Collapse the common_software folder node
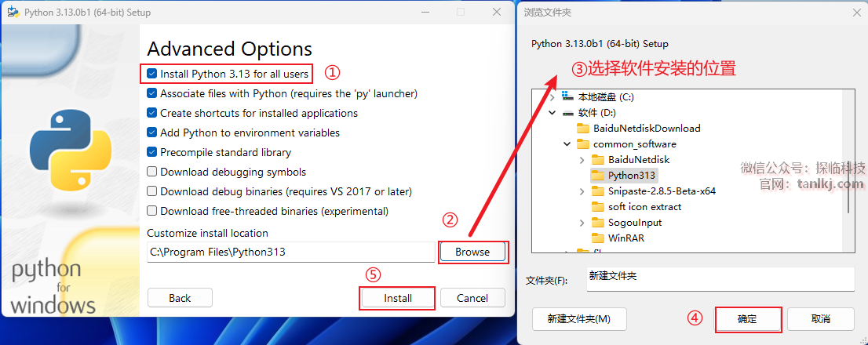The image size is (868, 345). (567, 144)
